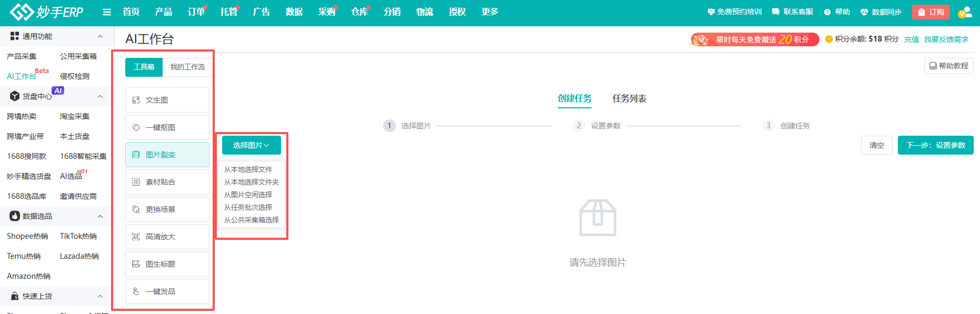
Task: Select the 更换场景 scene change tool
Action: 167,209
